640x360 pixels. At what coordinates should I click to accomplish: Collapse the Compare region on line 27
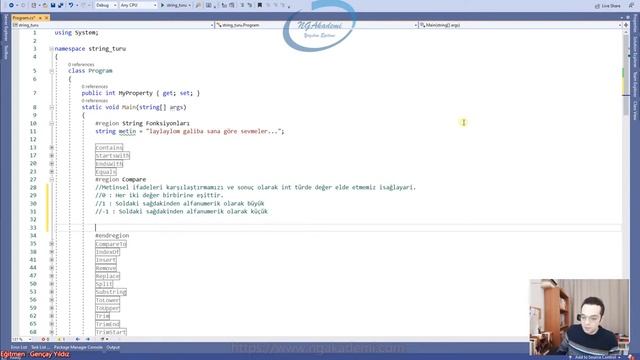[51, 180]
